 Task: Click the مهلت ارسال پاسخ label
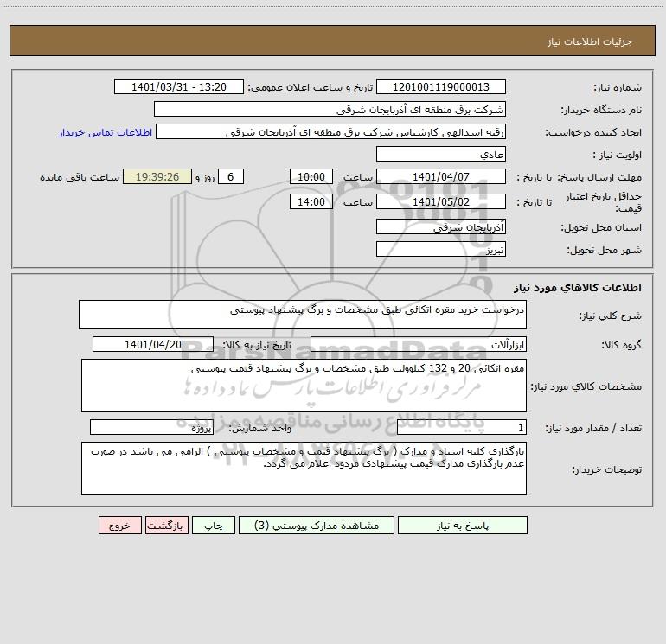599,177
